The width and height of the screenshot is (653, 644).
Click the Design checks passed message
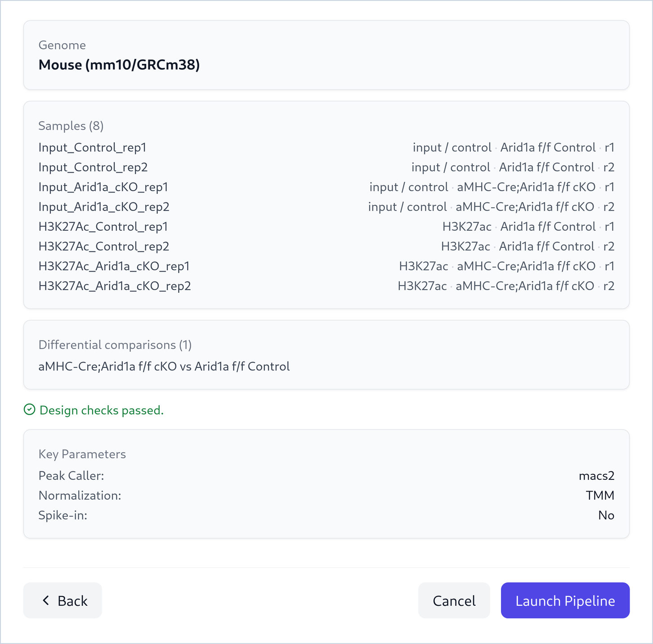click(x=102, y=410)
